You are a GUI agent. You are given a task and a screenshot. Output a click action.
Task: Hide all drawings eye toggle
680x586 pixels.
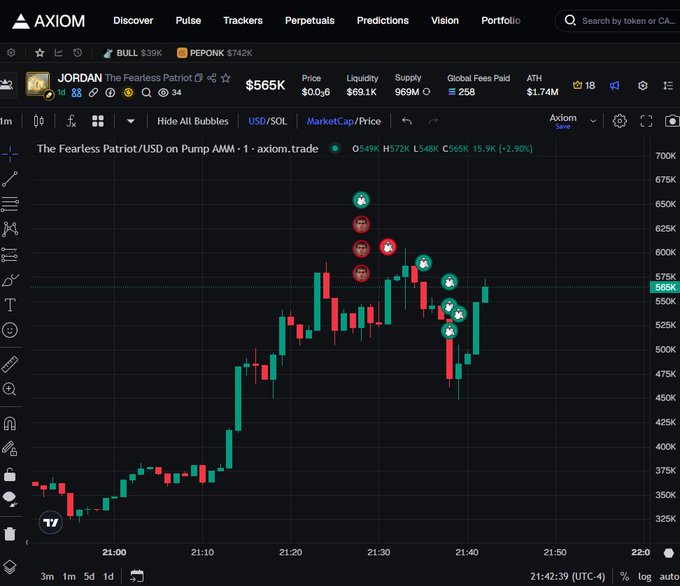(10, 499)
